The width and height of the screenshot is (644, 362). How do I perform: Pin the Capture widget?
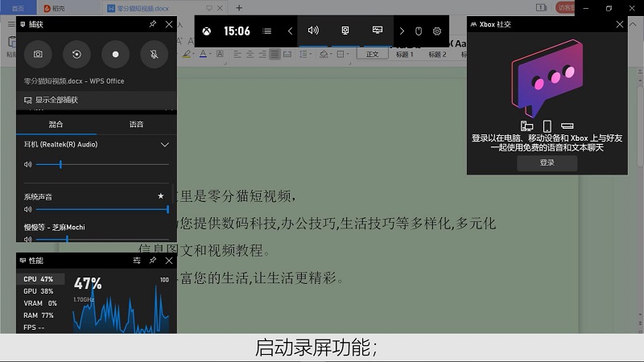153,24
